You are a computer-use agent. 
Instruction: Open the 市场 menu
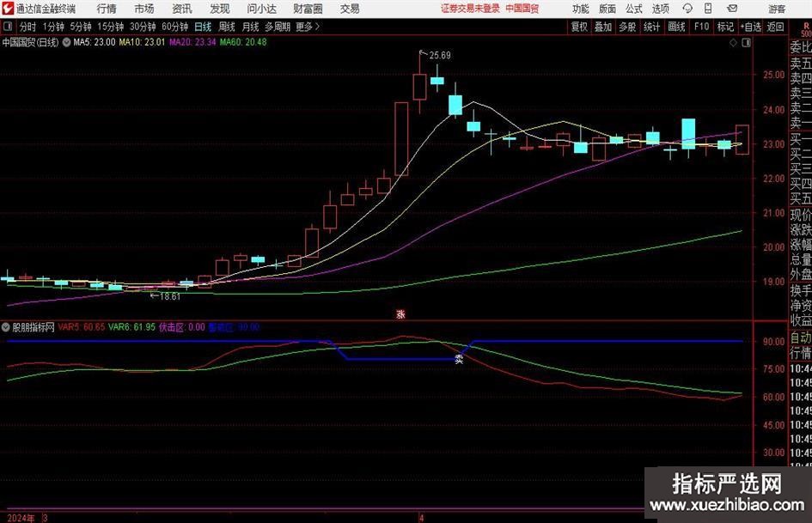point(144,9)
